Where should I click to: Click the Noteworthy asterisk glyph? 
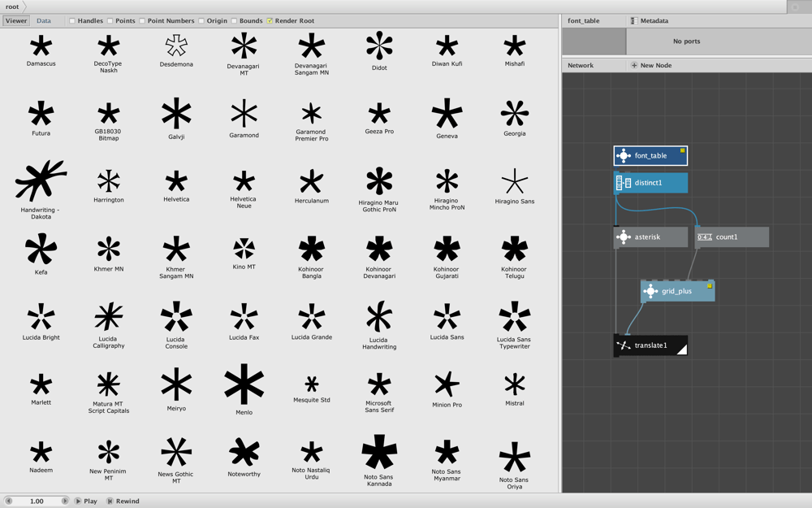point(244,452)
